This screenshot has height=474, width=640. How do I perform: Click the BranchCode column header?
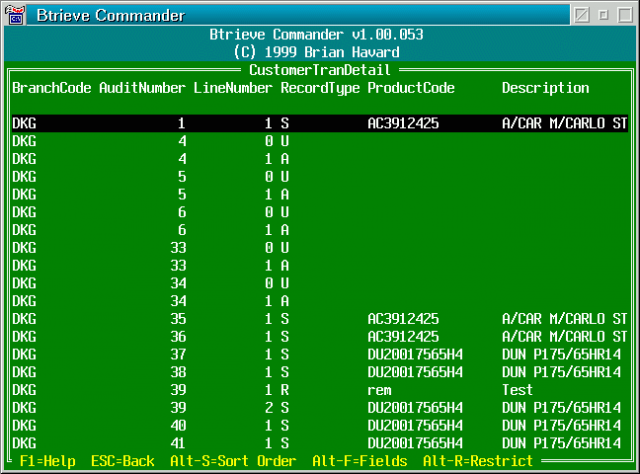(52, 88)
